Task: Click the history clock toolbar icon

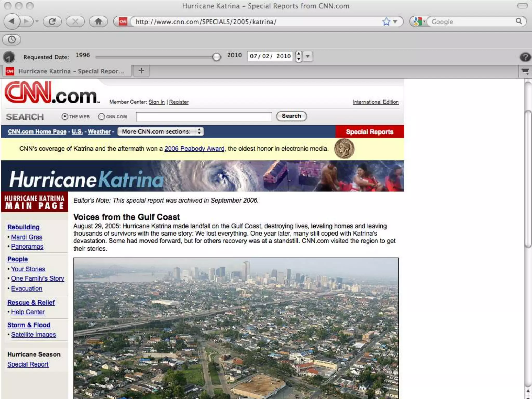Action: coord(11,39)
